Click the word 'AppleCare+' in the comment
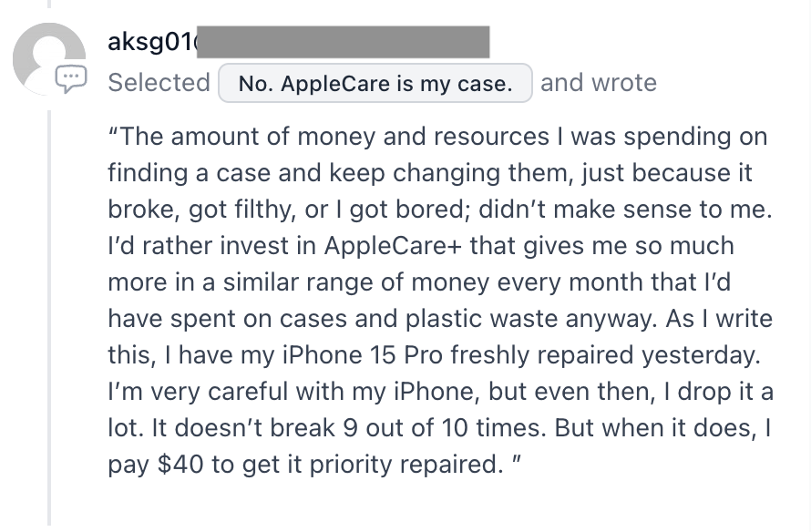This screenshot has height=532, width=811. click(x=393, y=246)
